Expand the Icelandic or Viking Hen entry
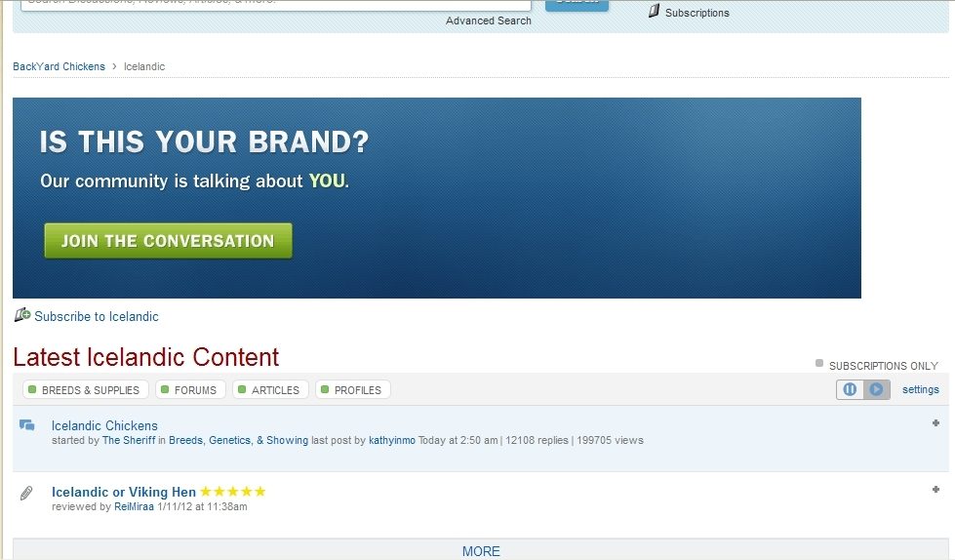 pyautogui.click(x=935, y=490)
